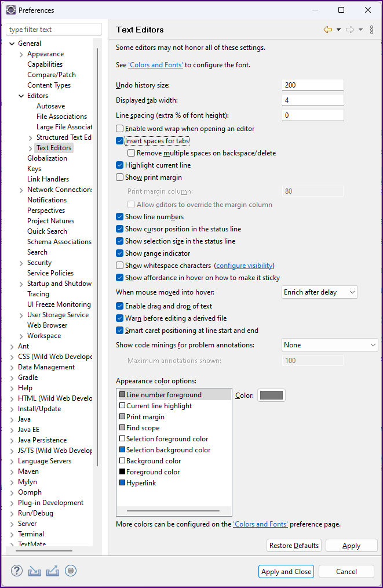Select Keys in the preferences tree
The height and width of the screenshot is (588, 383).
point(34,169)
